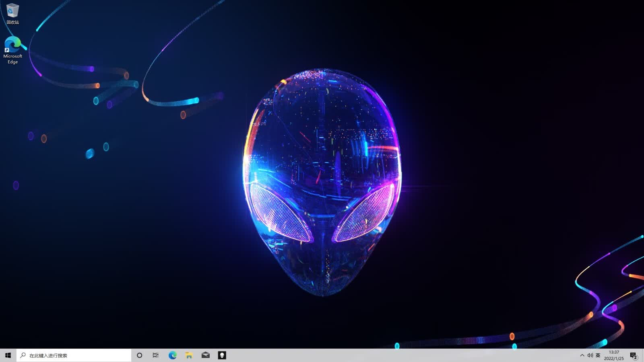
Task: Open the 回收站 (Recycle Bin)
Action: (x=12, y=11)
